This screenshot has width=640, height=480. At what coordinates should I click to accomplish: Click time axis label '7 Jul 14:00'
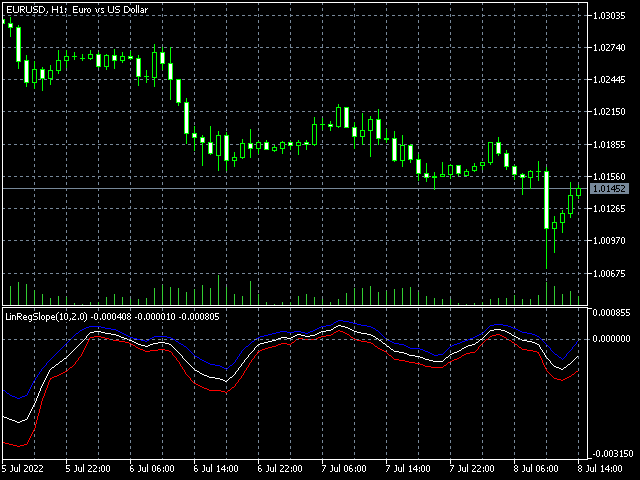coord(408,469)
